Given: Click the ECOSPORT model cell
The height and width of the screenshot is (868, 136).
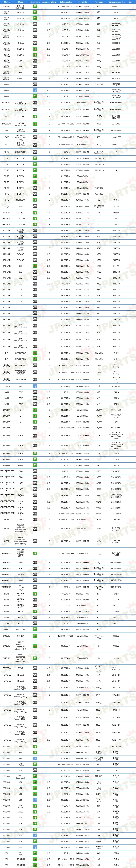Looking at the screenshot, I should coord(21,152).
